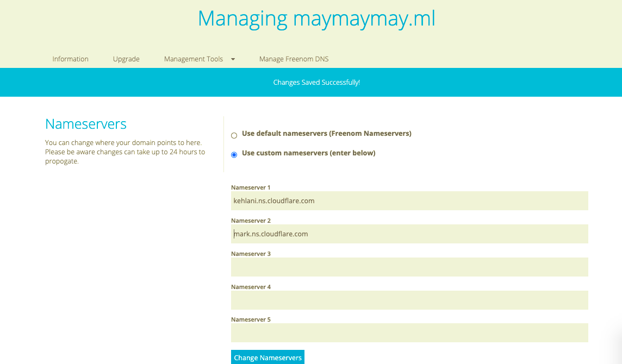Click the Nameserver 5 label
Screen dimensions: 622x364
[x=251, y=319]
